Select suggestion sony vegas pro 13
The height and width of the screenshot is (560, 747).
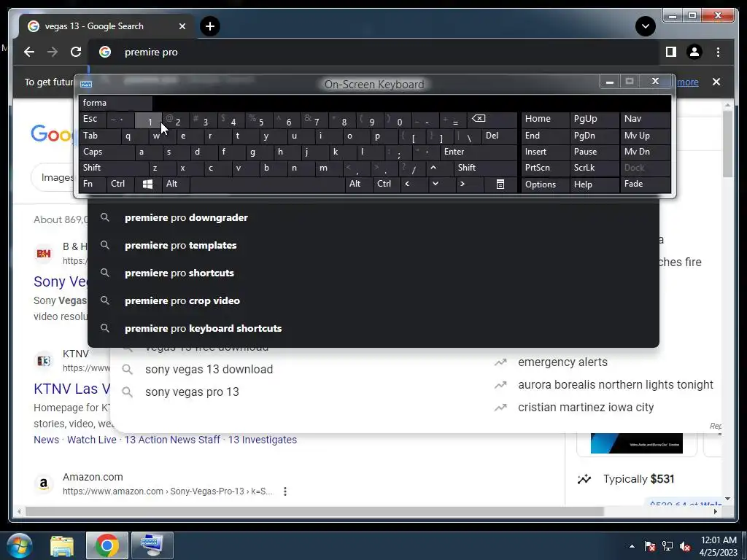click(x=192, y=392)
